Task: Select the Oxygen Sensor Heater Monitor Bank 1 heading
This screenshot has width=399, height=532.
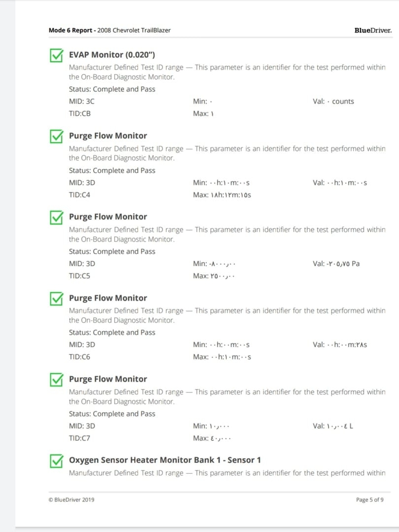Action: pos(165,460)
